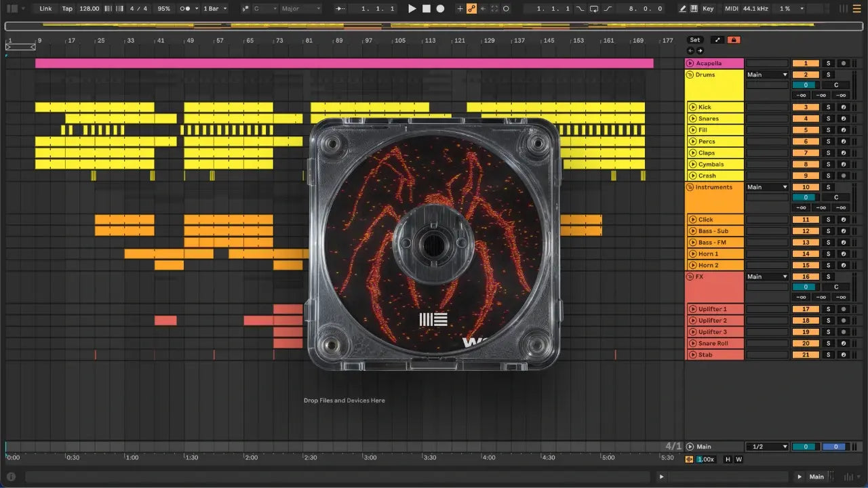
Task: Start playback with the Play button
Action: [x=412, y=9]
